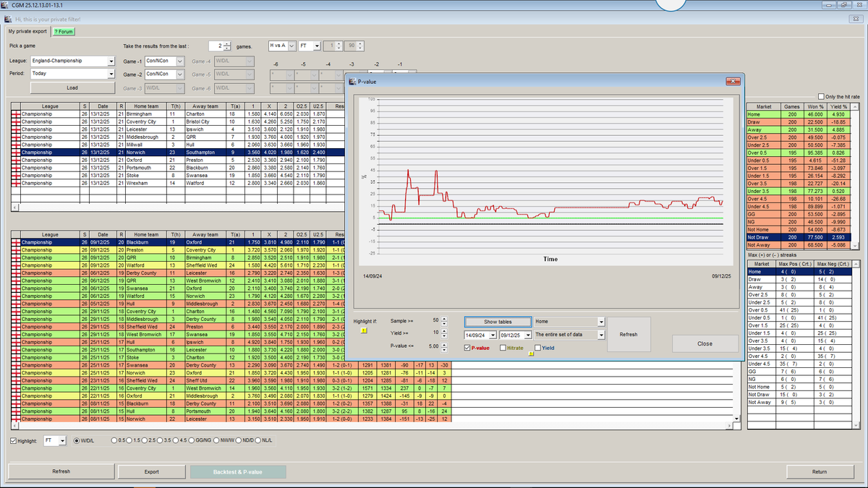Screen dimensions: 868x488
Task: Click the P-value window title icon
Action: point(352,82)
